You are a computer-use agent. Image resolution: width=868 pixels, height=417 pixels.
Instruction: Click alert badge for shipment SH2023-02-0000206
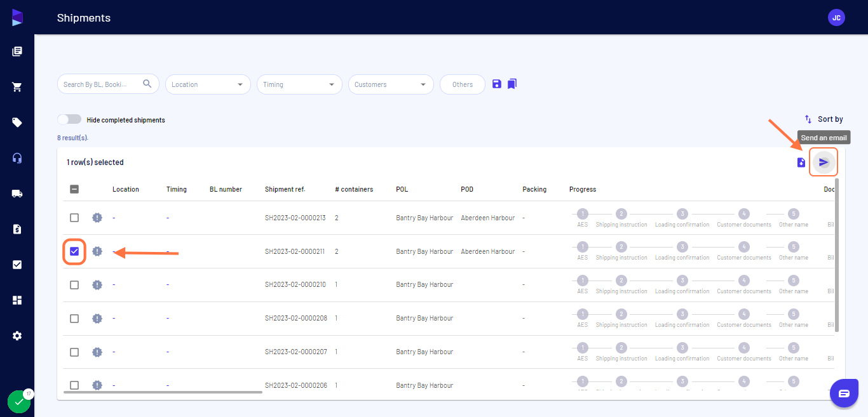[97, 385]
